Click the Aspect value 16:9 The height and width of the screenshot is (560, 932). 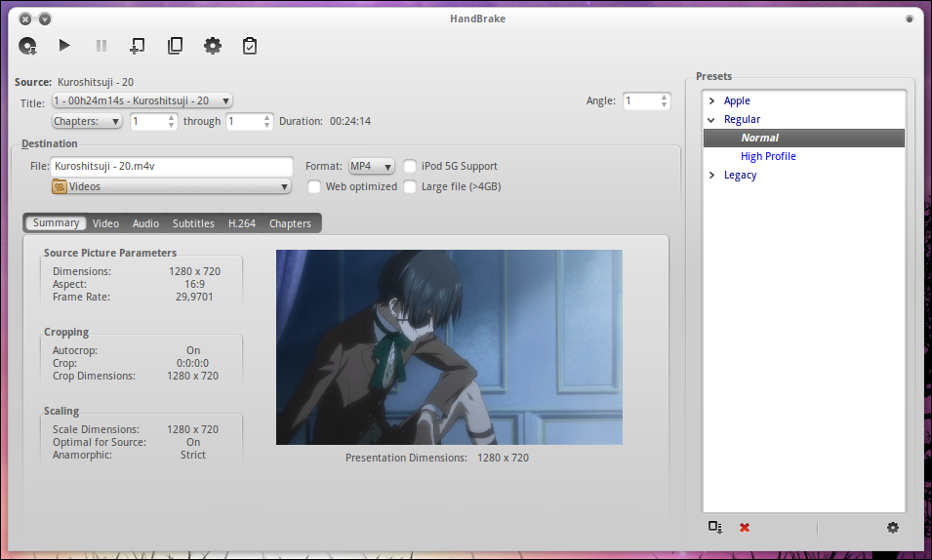tap(195, 284)
